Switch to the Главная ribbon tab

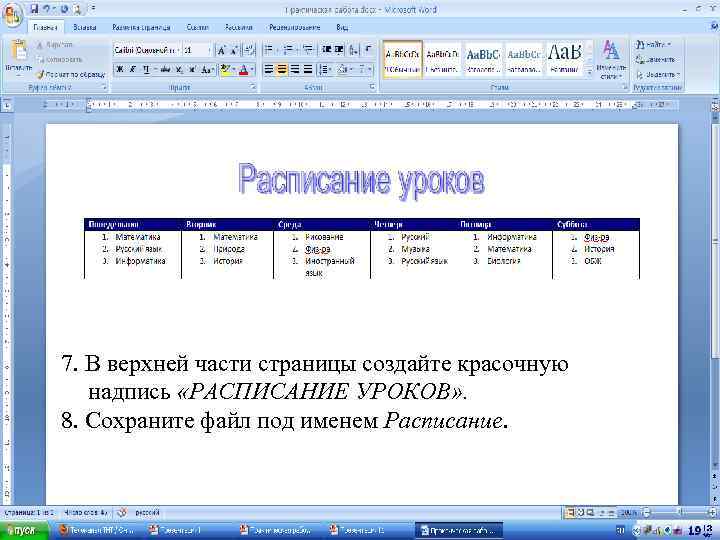pos(45,28)
